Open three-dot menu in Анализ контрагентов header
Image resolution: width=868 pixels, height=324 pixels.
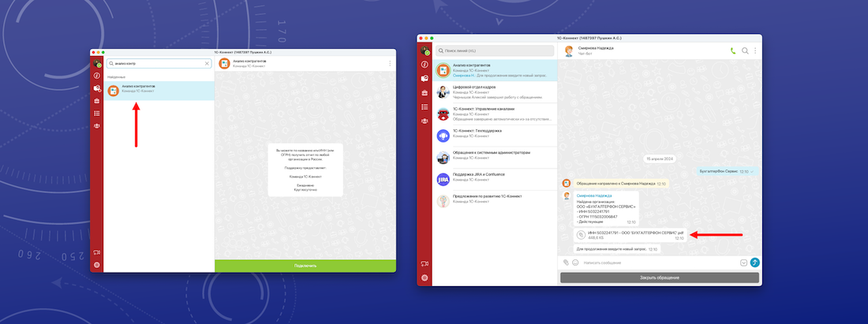[390, 63]
